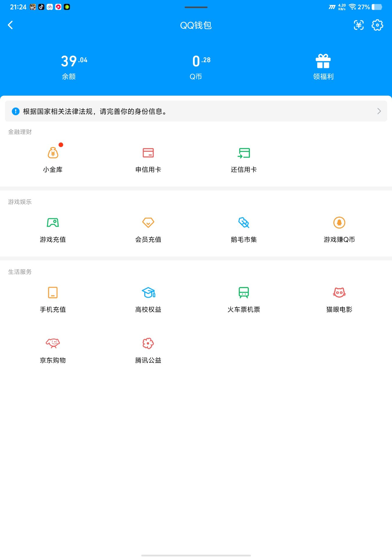Image resolution: width=392 pixels, height=558 pixels.
Task: Open 高校权益 graduation cap icon
Action: click(x=148, y=293)
